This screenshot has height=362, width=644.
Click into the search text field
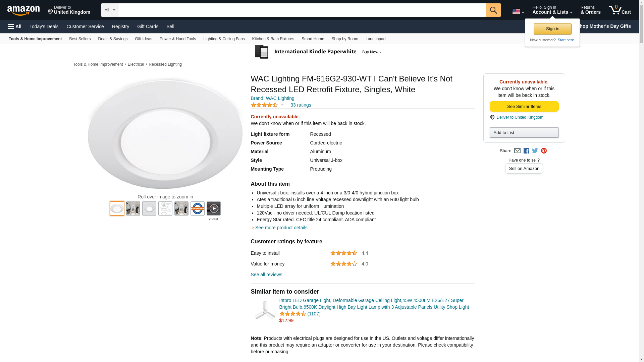302,10
